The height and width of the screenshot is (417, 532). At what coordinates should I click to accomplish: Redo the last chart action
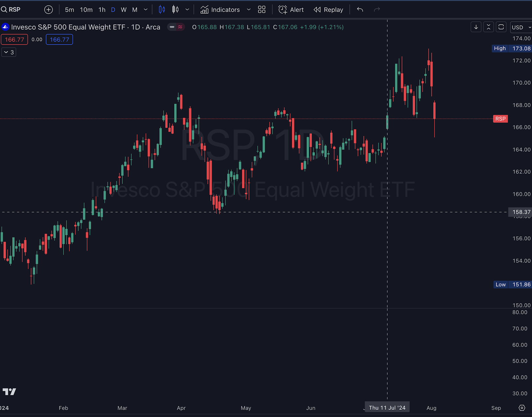[377, 10]
